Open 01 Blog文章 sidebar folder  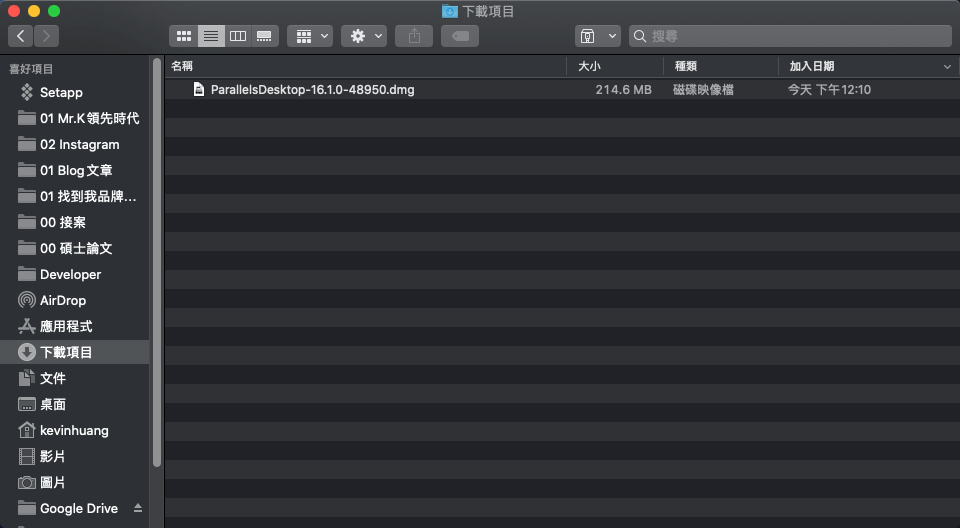coord(76,170)
